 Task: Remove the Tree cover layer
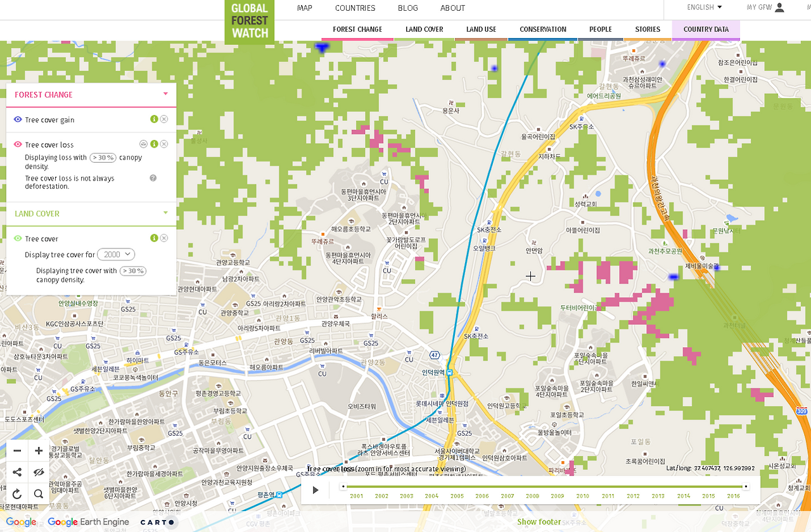pyautogui.click(x=164, y=238)
